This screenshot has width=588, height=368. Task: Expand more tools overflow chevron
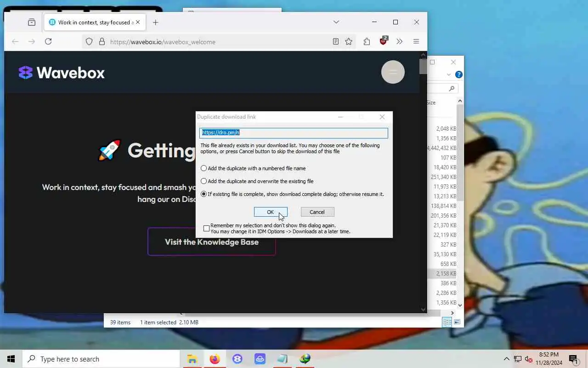[400, 41]
